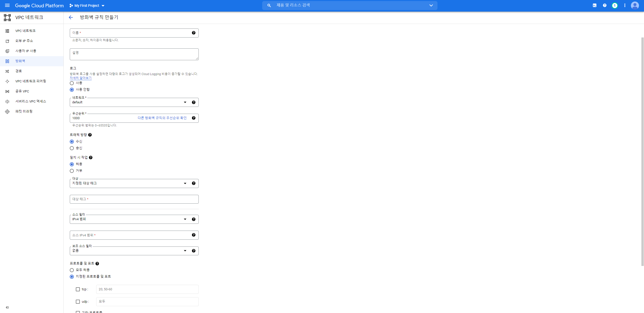Click the user account avatar
Image resolution: width=644 pixels, height=313 pixels.
tap(635, 5)
